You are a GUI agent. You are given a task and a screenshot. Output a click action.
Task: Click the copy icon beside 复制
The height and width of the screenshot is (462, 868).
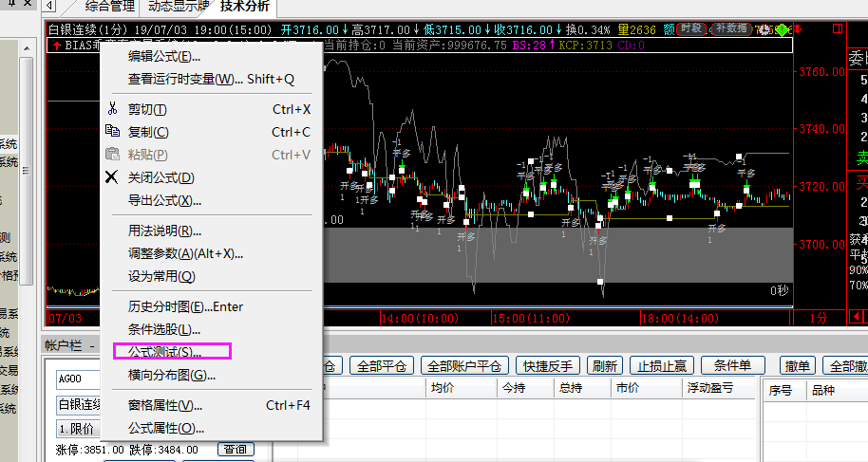tap(112, 131)
